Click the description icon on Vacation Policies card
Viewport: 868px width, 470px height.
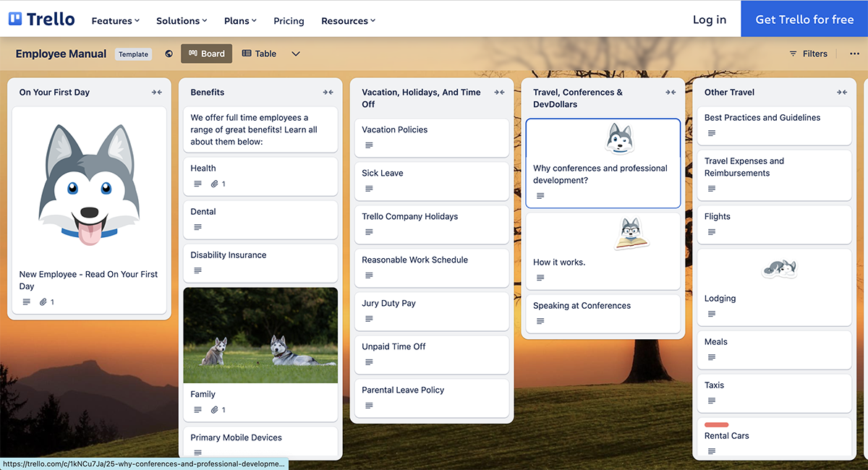point(369,145)
